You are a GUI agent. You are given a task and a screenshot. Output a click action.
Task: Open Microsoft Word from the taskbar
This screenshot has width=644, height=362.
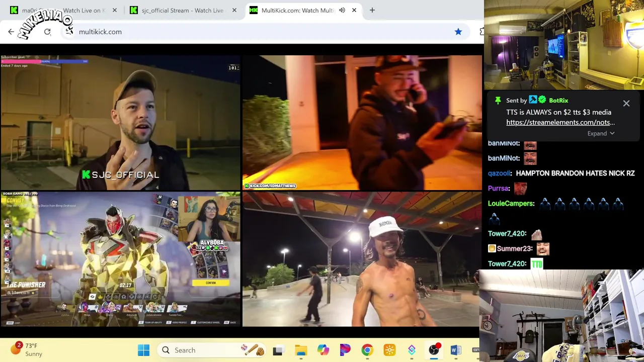coord(456,350)
